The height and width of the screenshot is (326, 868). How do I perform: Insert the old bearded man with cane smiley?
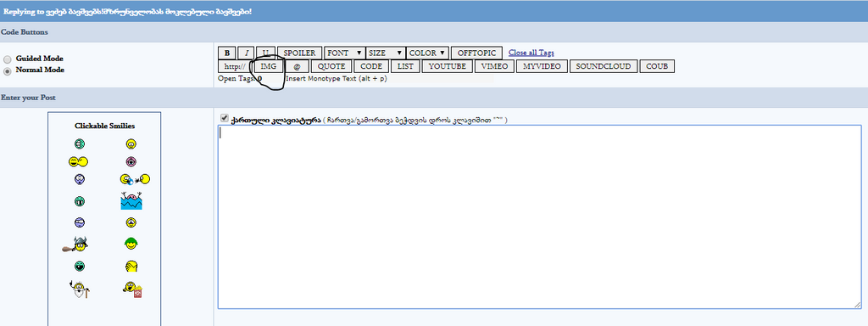pyautogui.click(x=79, y=289)
